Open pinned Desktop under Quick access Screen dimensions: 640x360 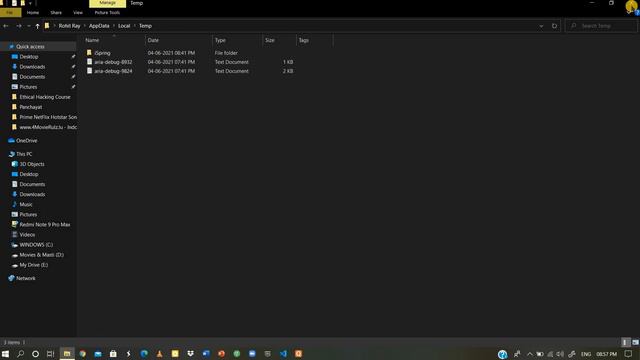(x=29, y=57)
